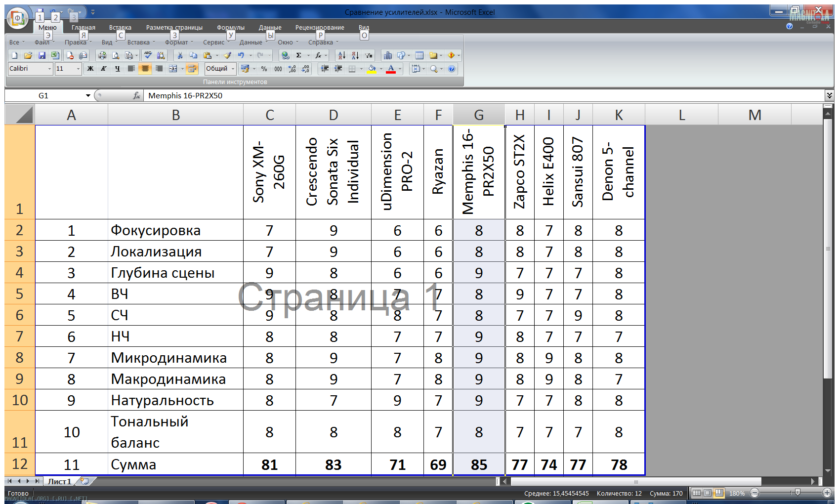839x504 pixels.
Task: Apply the yellow fill color bucket
Action: click(x=372, y=69)
